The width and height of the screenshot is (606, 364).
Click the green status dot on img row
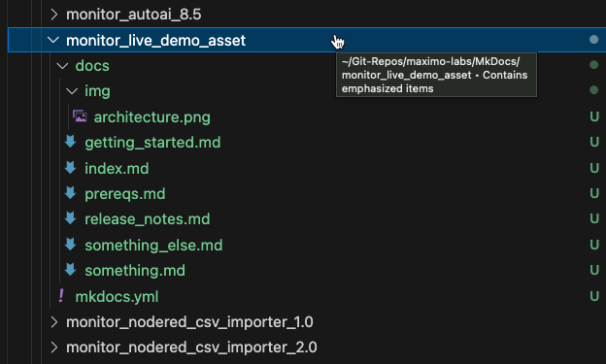pyautogui.click(x=594, y=90)
